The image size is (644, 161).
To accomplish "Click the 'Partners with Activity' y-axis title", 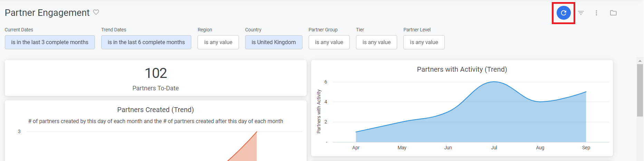I will point(319,111).
